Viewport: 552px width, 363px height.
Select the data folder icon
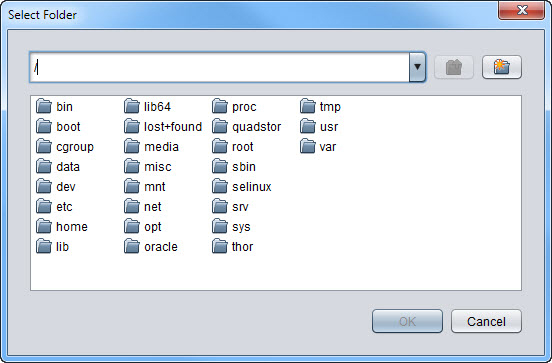pos(44,166)
